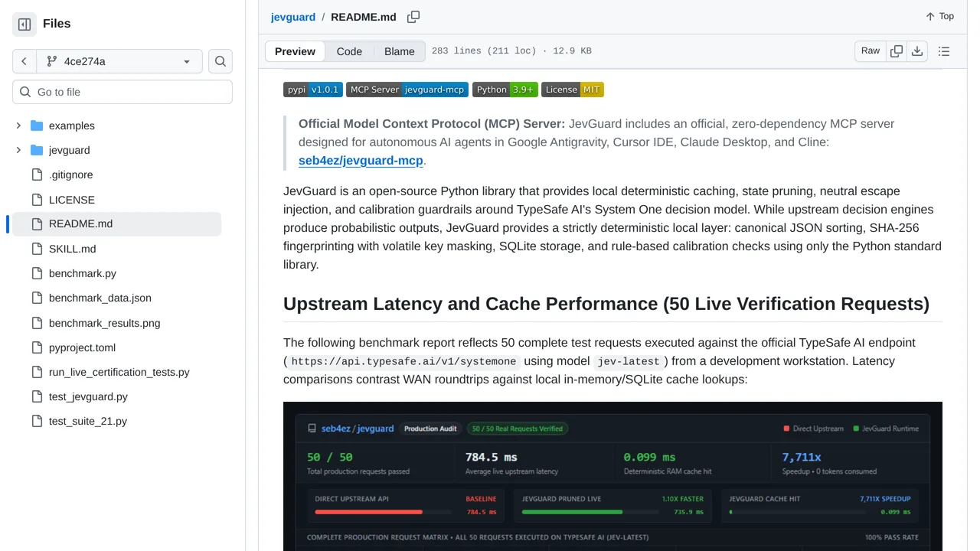980x551 pixels.
Task: Switch to the Blame tab
Action: [400, 51]
